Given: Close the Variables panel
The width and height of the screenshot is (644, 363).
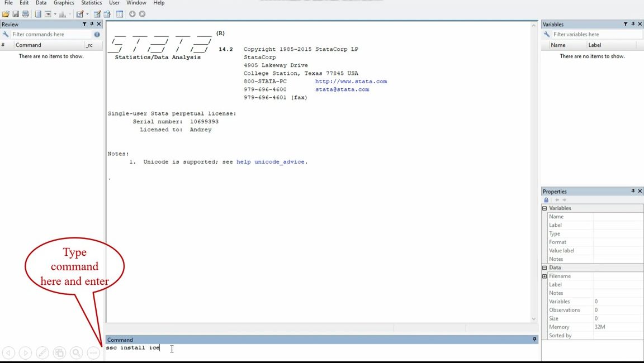Looking at the screenshot, I should tap(640, 24).
